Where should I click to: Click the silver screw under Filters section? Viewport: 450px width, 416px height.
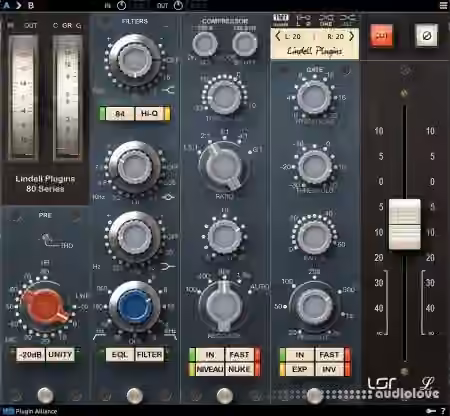pos(135,395)
